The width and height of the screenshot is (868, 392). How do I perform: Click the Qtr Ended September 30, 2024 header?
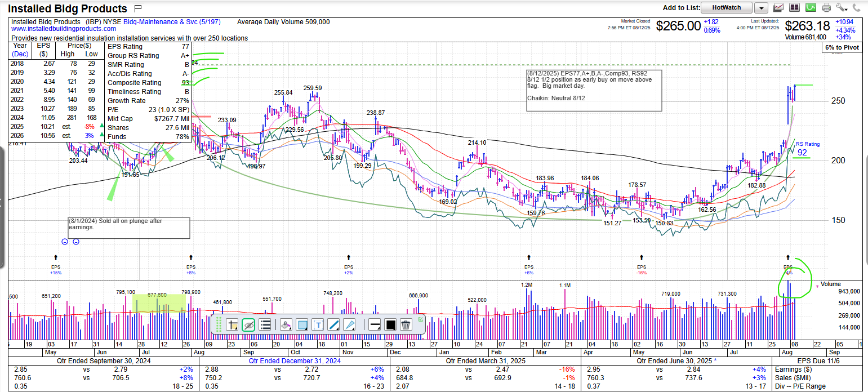coord(103,361)
